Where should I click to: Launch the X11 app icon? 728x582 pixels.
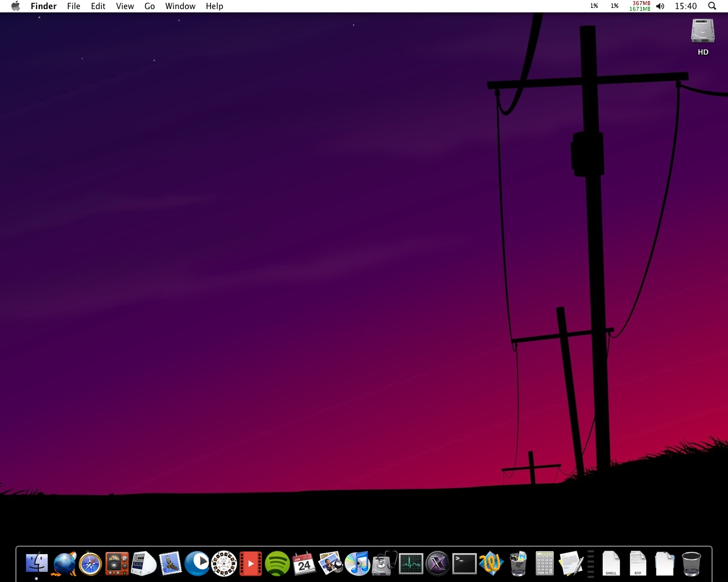point(438,564)
